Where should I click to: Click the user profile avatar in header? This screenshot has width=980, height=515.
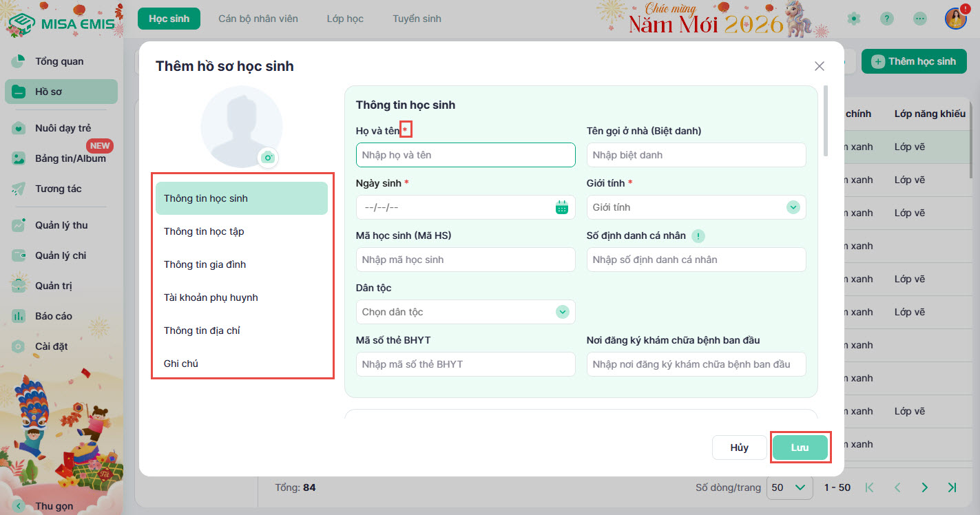(956, 19)
